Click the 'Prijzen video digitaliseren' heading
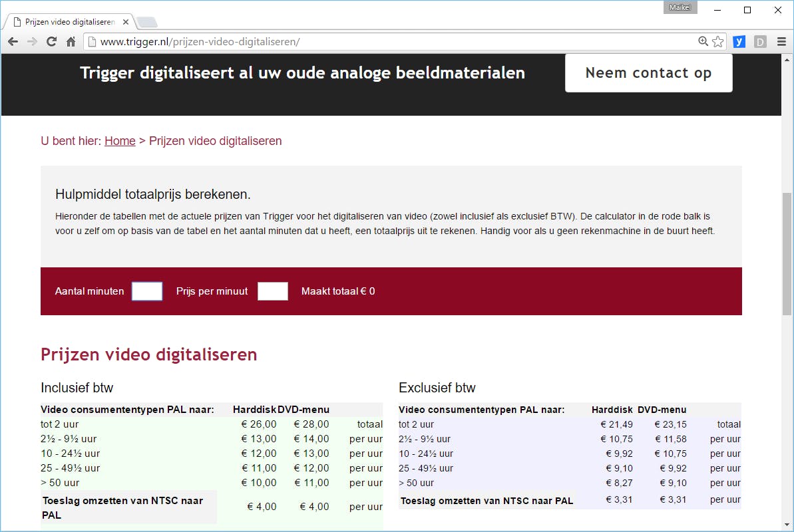The width and height of the screenshot is (794, 532). tap(149, 354)
